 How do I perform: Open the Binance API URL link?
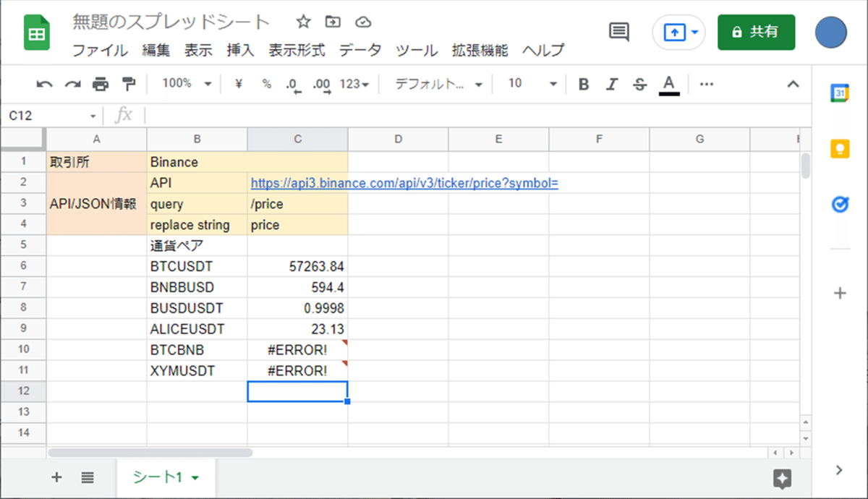404,184
